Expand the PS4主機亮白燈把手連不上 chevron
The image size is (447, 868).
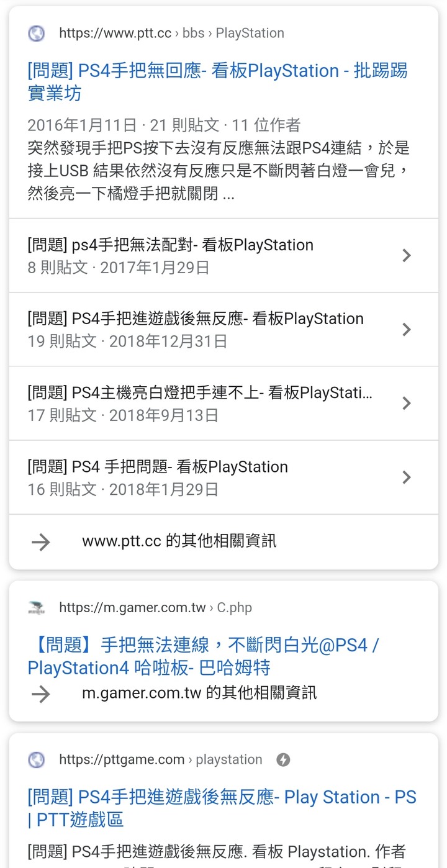(407, 403)
